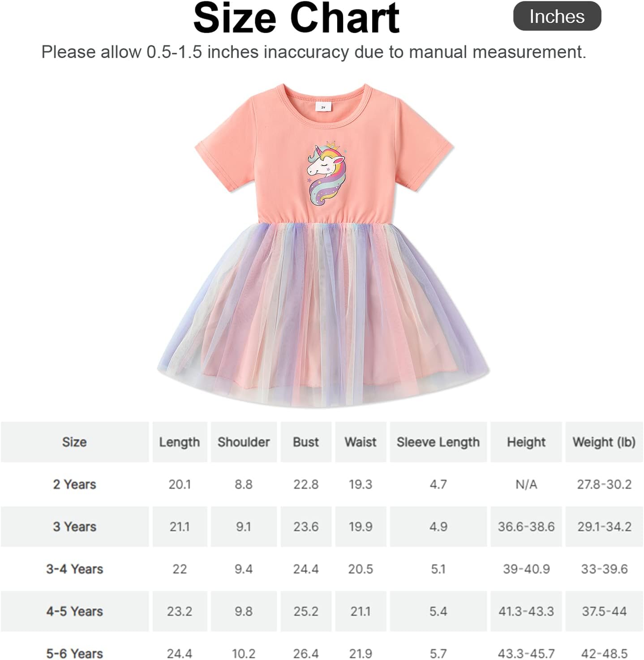Click the Height column header
The image size is (644, 660).
(x=526, y=442)
